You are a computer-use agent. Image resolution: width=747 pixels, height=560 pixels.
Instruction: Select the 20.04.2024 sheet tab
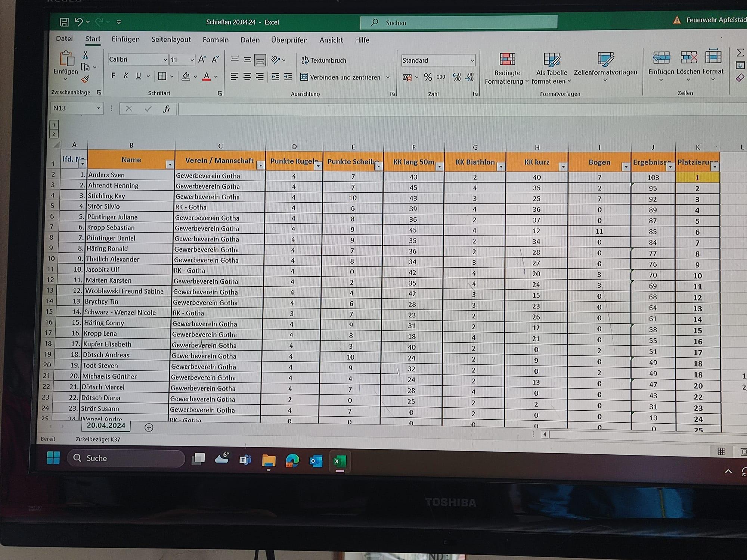106,426
